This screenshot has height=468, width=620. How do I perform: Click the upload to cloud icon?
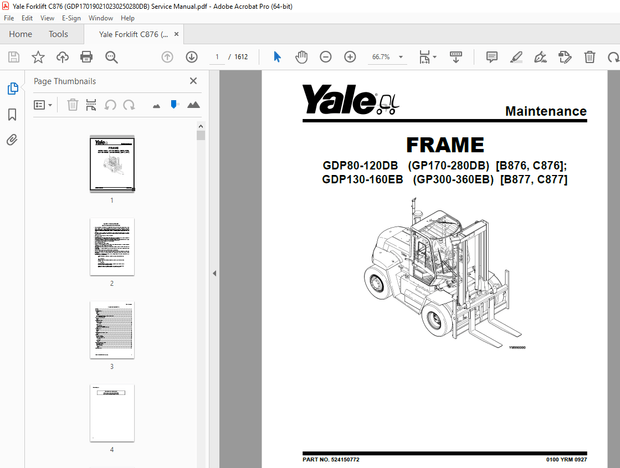click(62, 57)
